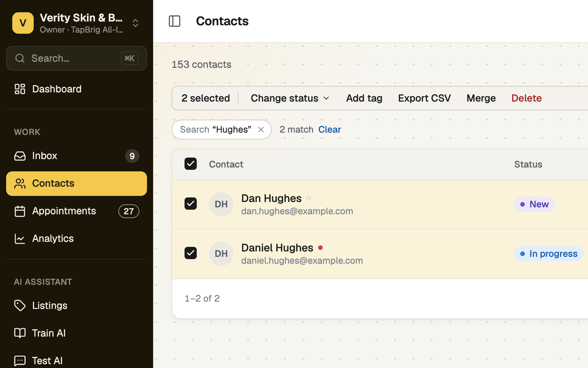Image resolution: width=588 pixels, height=368 pixels.
Task: Click Dan Hughes DH avatar
Action: coord(221,204)
